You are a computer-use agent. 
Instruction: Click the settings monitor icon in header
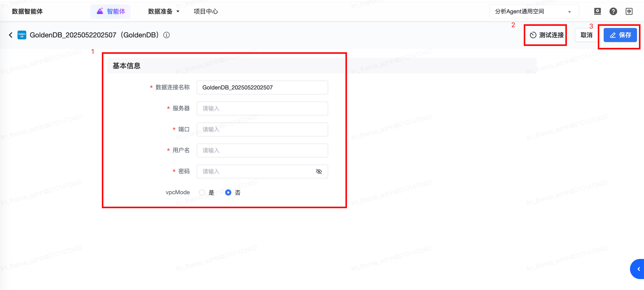[597, 11]
